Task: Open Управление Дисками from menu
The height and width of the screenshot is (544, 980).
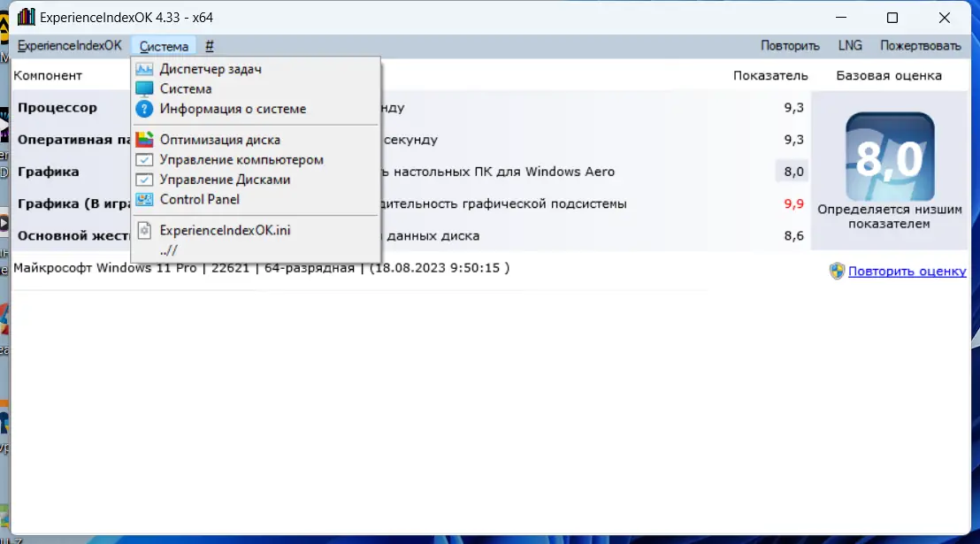Action: pyautogui.click(x=256, y=180)
